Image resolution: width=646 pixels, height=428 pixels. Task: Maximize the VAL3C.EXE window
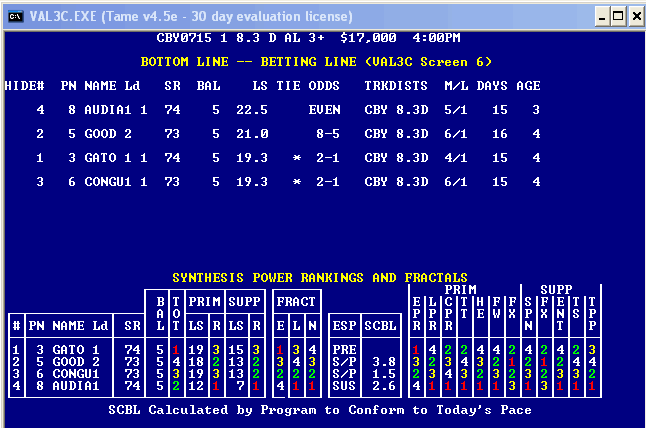pos(618,16)
